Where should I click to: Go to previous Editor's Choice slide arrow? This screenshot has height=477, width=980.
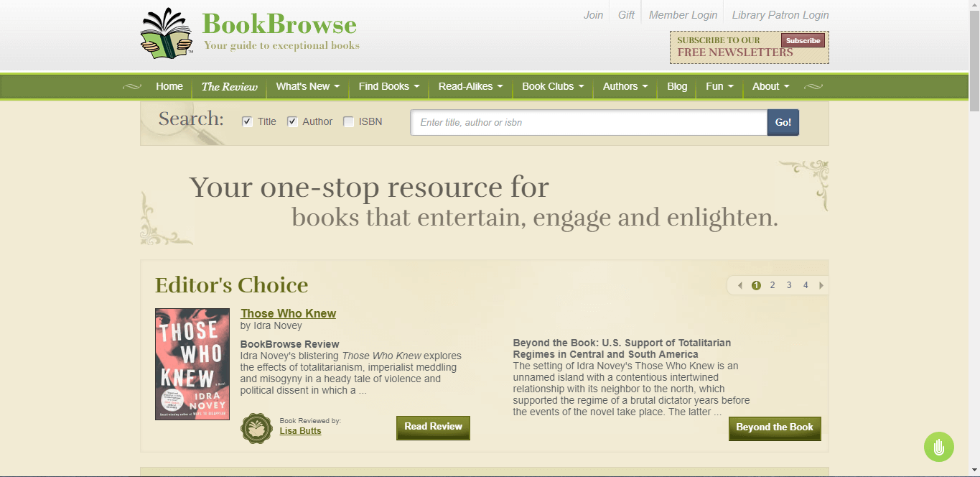pyautogui.click(x=740, y=285)
